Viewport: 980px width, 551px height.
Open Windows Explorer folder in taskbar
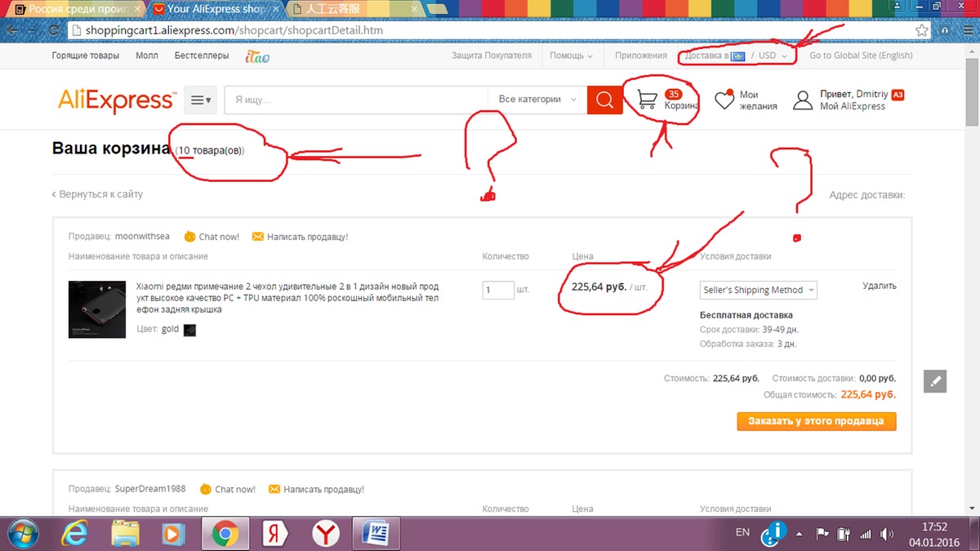(126, 534)
